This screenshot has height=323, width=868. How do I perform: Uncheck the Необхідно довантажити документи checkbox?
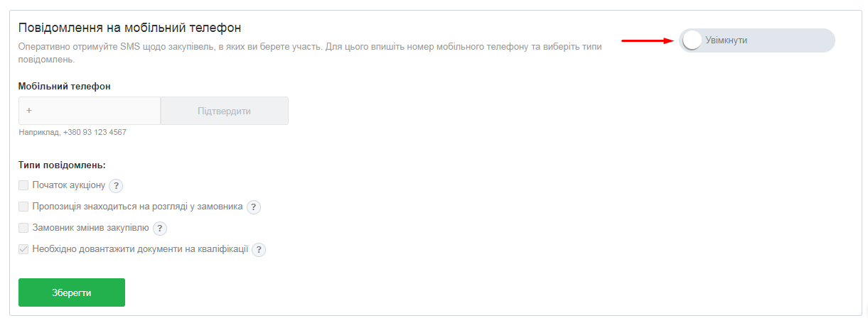point(23,249)
